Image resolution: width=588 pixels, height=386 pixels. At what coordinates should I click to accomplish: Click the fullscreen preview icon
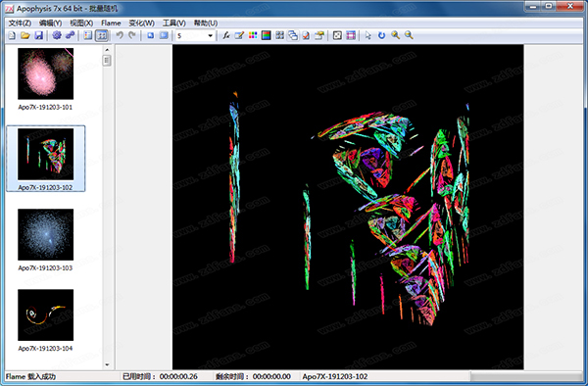click(x=164, y=35)
